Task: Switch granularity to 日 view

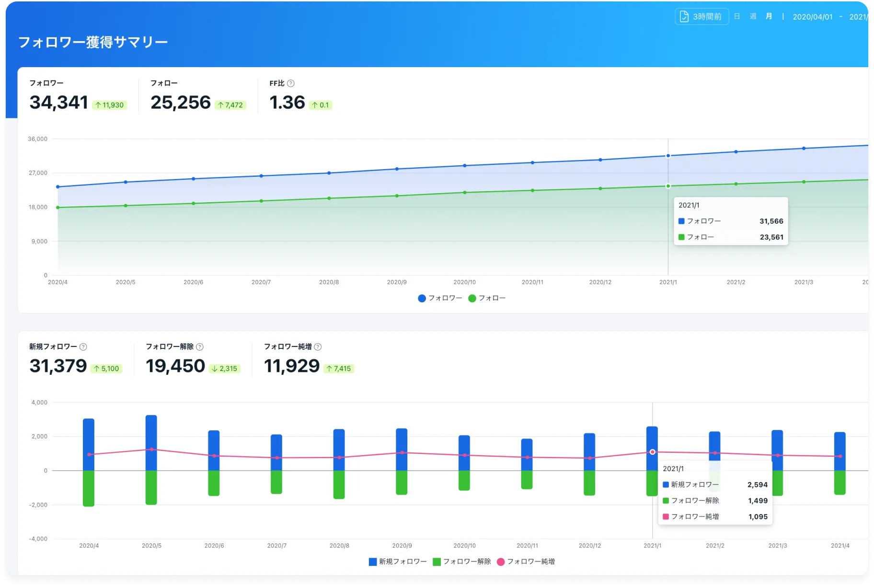Action: click(x=737, y=17)
